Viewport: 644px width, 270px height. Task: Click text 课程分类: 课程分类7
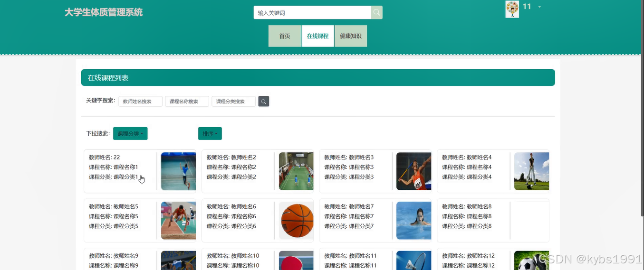349,226
